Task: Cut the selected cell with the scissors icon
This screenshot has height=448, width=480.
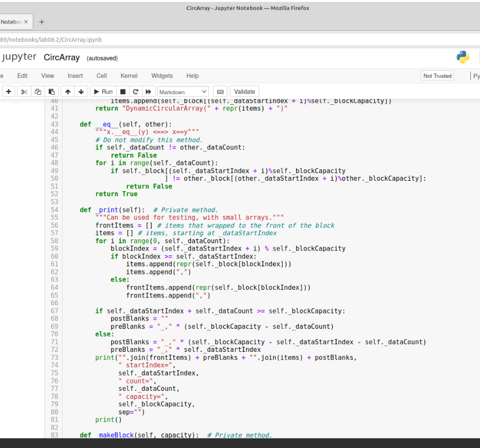Action: 24,91
